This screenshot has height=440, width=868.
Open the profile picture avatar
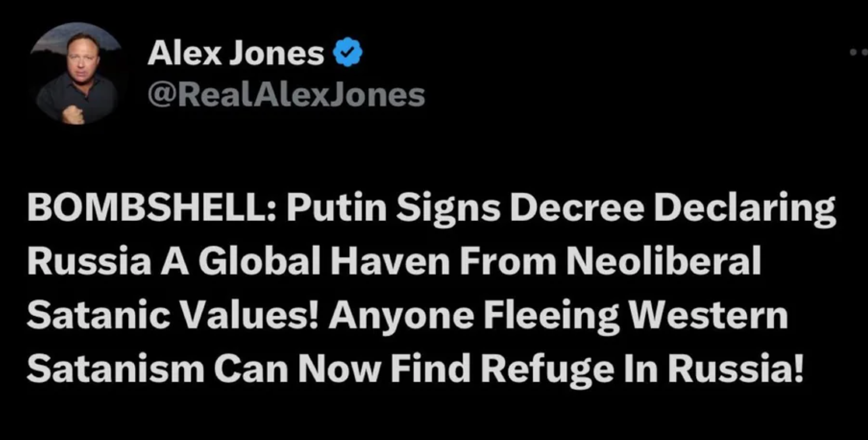pyautogui.click(x=75, y=73)
